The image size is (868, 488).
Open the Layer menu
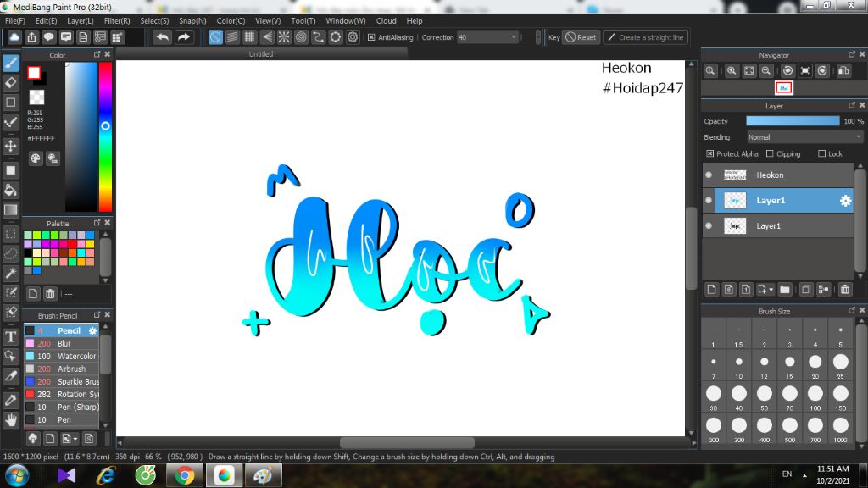(x=81, y=20)
